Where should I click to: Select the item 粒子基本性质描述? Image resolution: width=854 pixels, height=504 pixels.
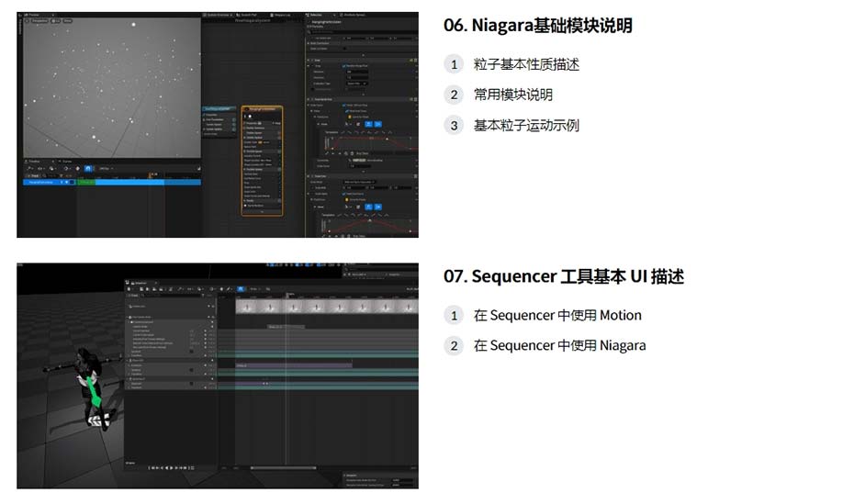(x=526, y=64)
